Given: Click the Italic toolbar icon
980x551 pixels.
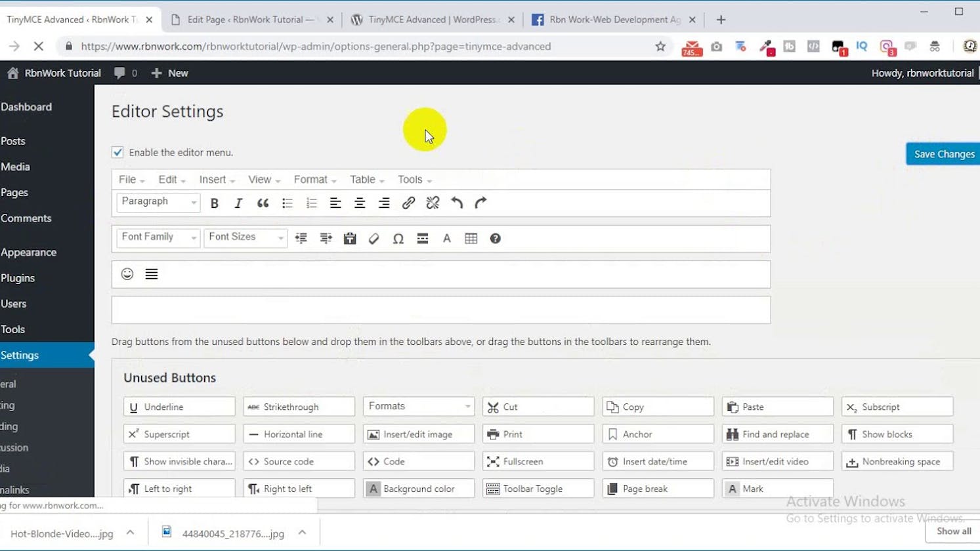Looking at the screenshot, I should (x=238, y=203).
